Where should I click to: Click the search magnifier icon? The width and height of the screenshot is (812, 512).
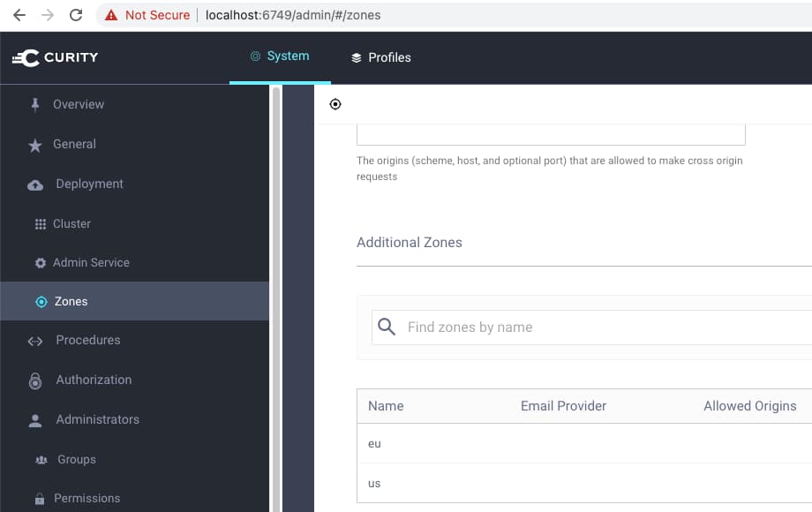387,328
